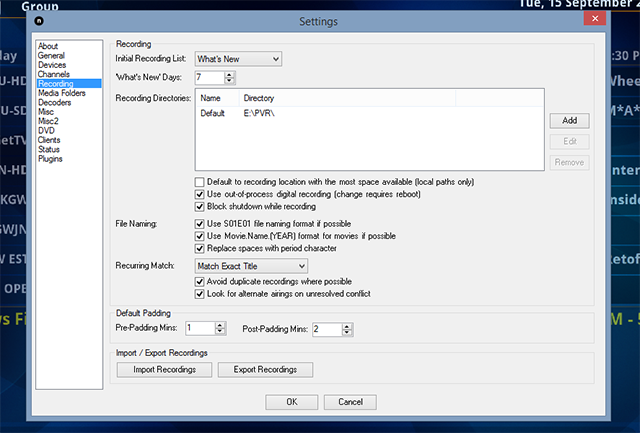Cancel the Settings dialog
The image size is (640, 433).
point(350,402)
